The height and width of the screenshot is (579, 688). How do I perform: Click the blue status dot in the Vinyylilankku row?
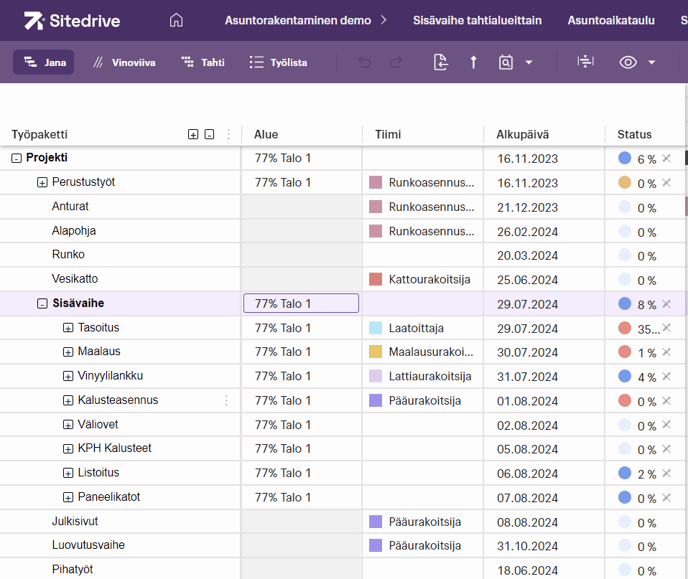point(624,376)
